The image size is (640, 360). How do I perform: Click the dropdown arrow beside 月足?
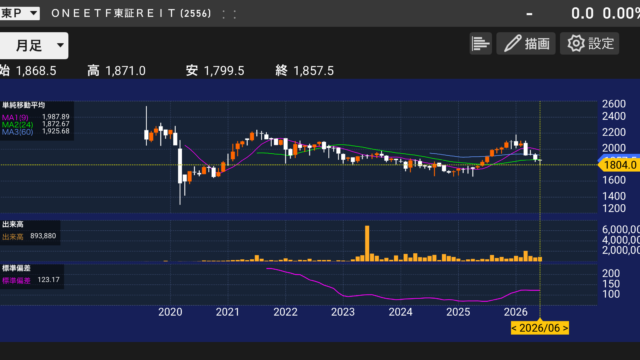[60, 45]
